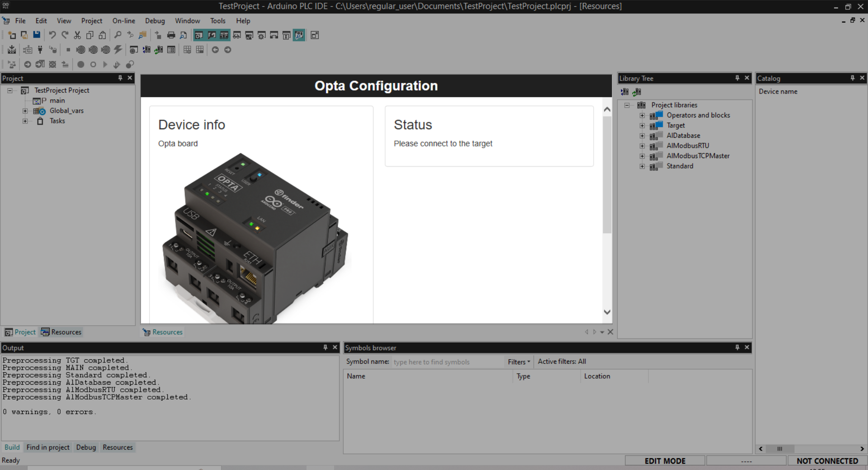The image size is (868, 470).
Task: Click the Opta board device image
Action: (x=255, y=239)
